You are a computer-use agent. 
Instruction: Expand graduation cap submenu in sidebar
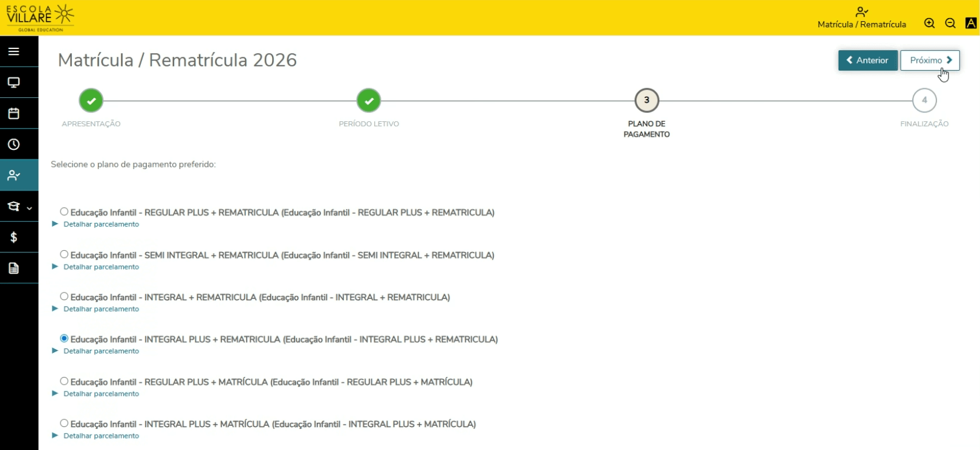click(19, 207)
